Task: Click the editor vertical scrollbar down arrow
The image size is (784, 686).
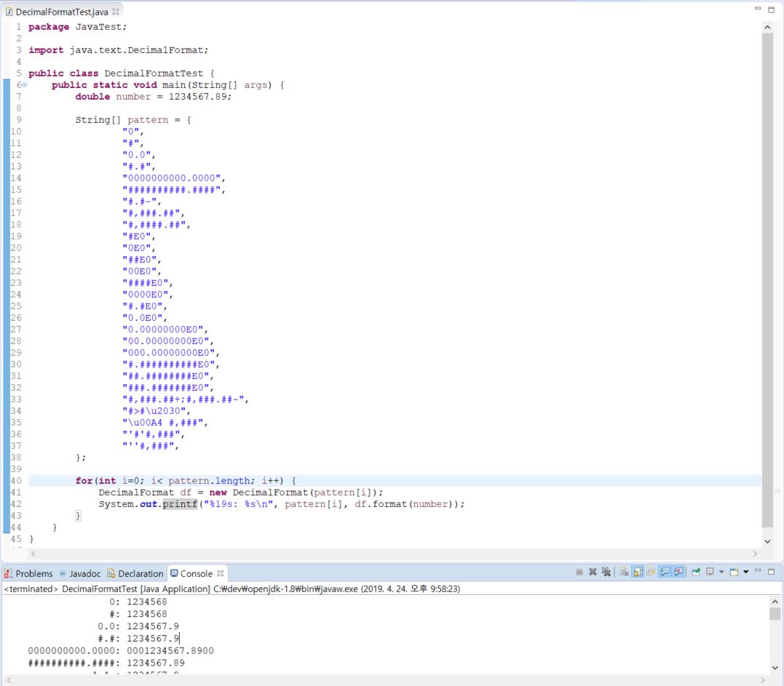Action: [x=767, y=542]
